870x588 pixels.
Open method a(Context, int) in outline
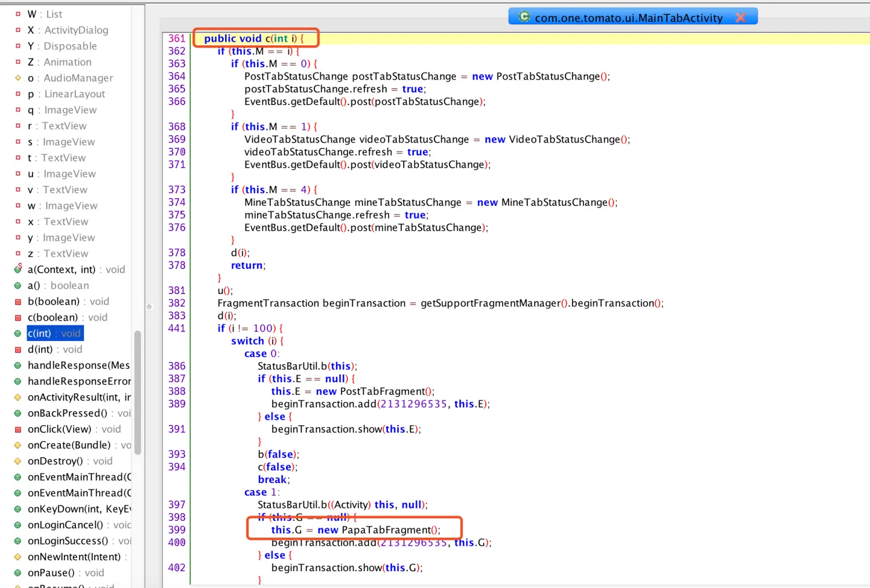76,269
